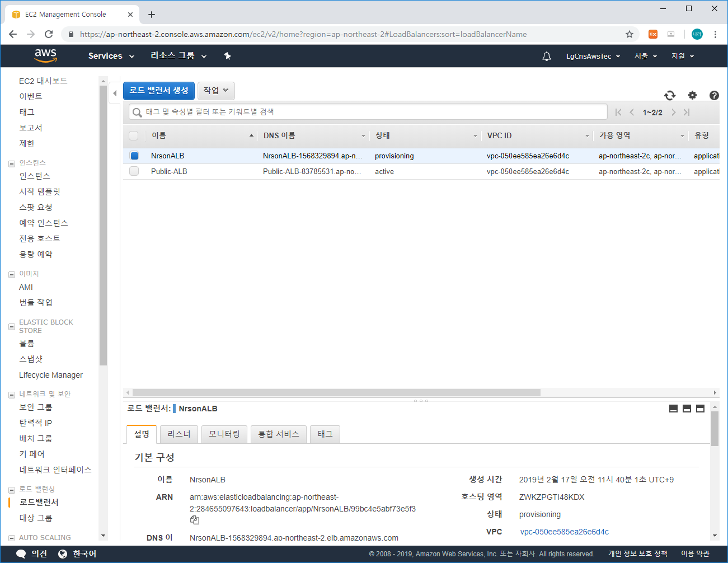The image size is (728, 563).
Task: Open the 리소스 그룹 dropdown
Action: tap(179, 56)
